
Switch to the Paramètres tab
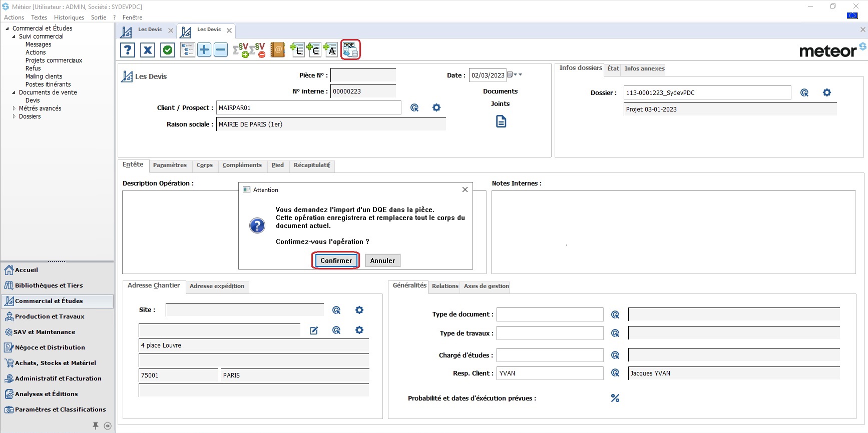170,165
